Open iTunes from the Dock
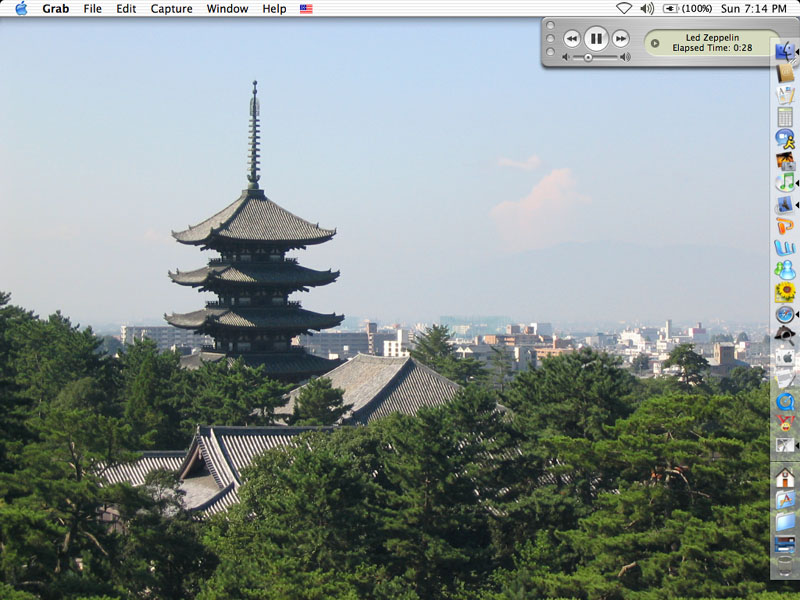 [x=785, y=182]
